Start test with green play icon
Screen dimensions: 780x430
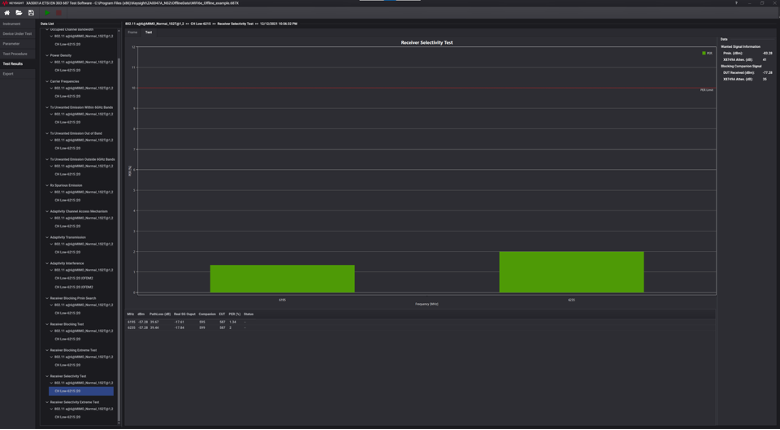click(x=46, y=13)
